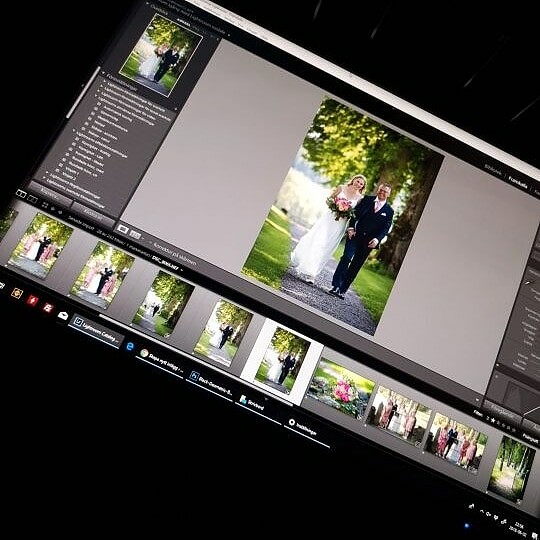This screenshot has height=540, width=540.
Task: Click the Navigator preview image
Action: (x=160, y=55)
